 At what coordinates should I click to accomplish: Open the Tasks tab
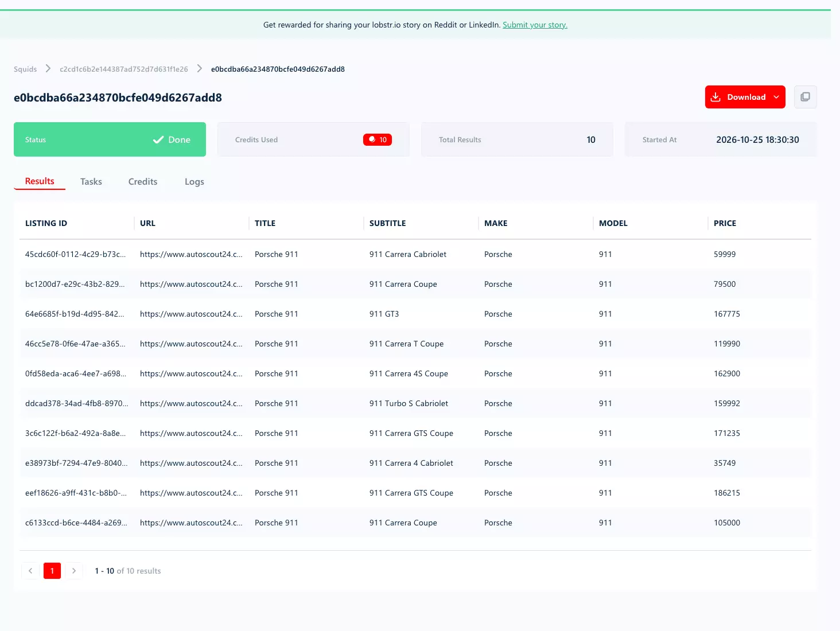click(91, 182)
